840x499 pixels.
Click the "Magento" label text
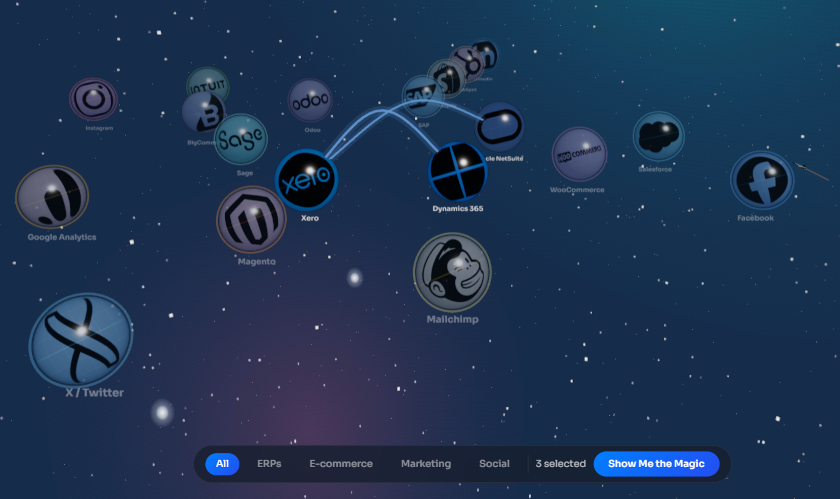pos(257,262)
